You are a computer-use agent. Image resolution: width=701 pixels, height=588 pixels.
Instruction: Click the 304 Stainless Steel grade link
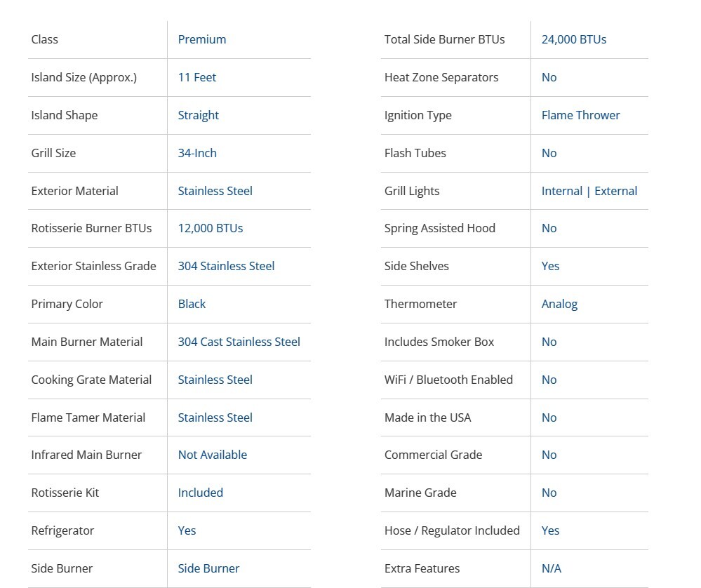point(226,266)
